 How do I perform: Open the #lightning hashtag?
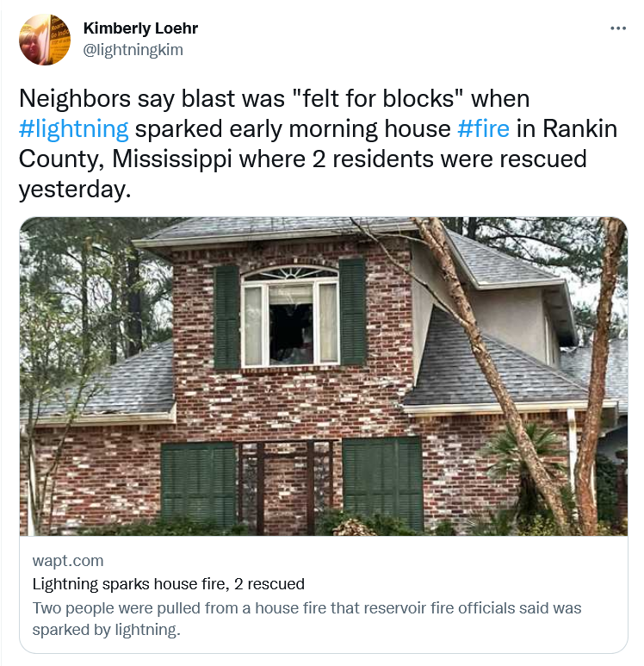pos(73,129)
